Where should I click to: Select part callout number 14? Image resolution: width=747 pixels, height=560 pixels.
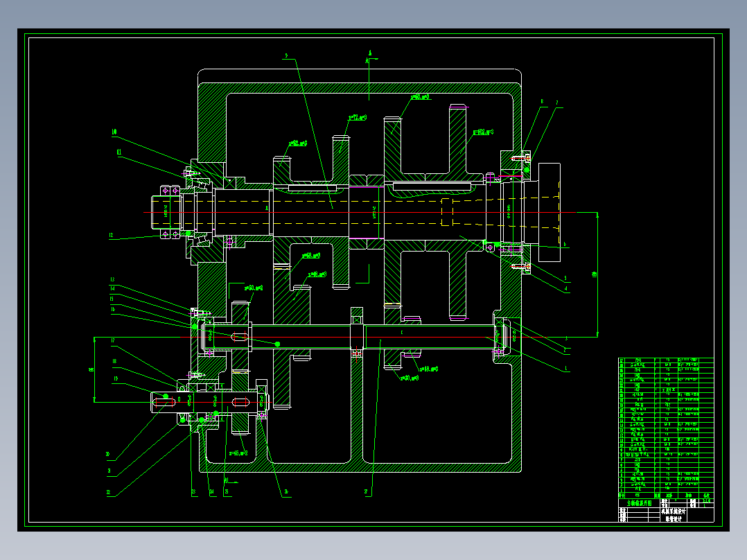[x=112, y=289]
